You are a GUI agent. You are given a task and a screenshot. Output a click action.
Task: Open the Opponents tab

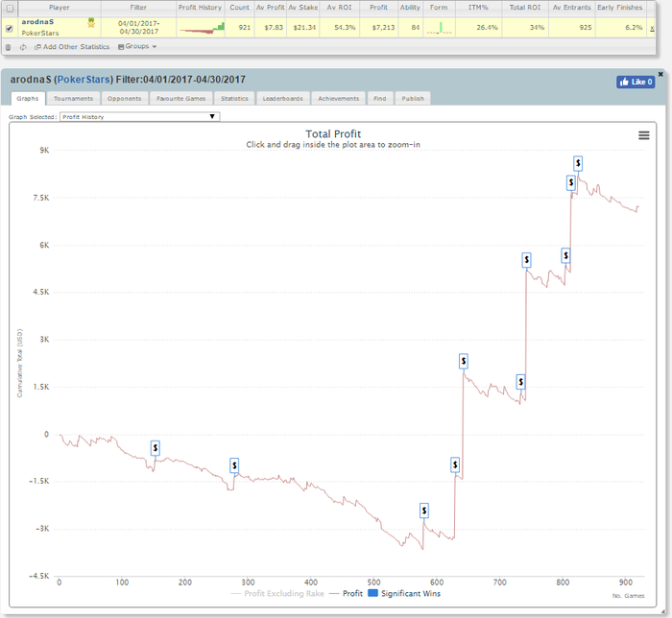coord(124,99)
